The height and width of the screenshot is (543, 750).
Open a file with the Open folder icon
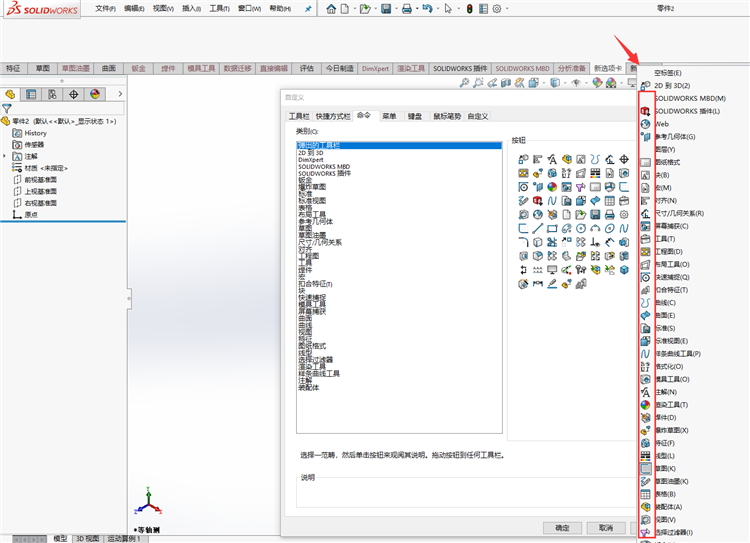[x=365, y=9]
